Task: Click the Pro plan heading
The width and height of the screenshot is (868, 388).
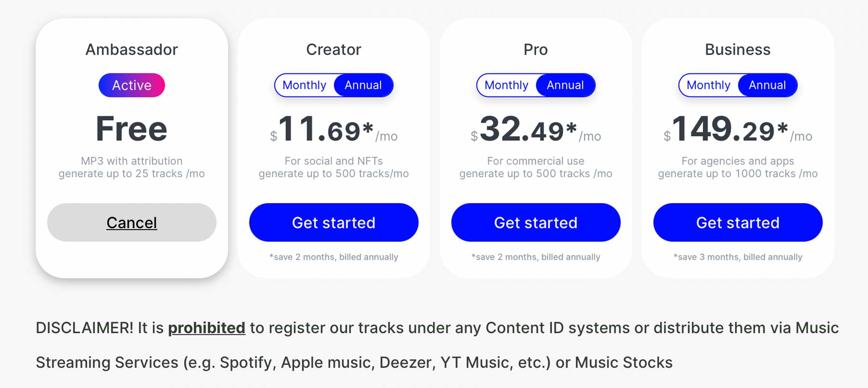Action: [535, 49]
